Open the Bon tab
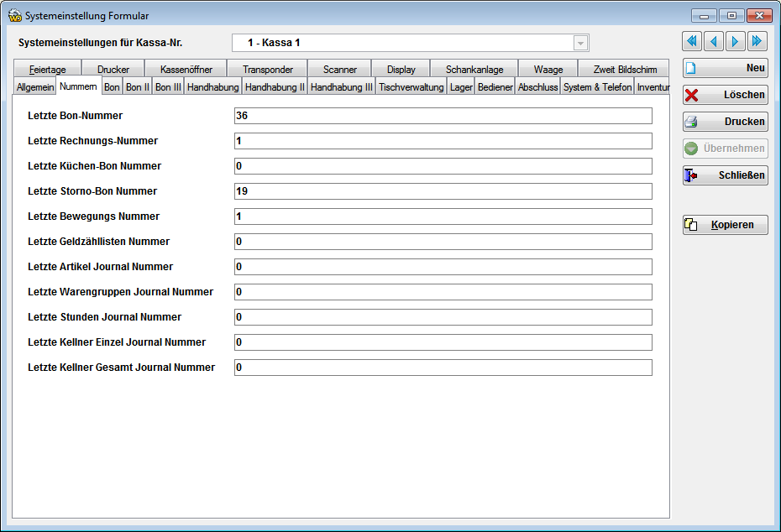The image size is (781, 532). [x=112, y=87]
